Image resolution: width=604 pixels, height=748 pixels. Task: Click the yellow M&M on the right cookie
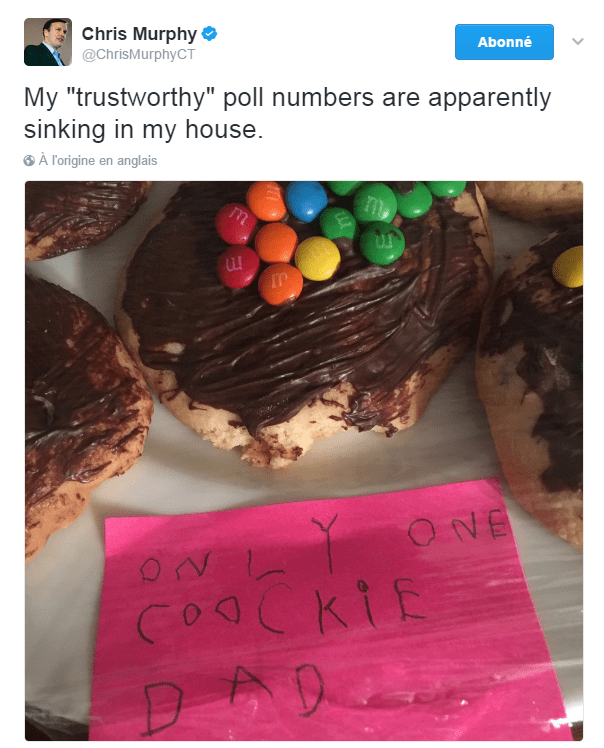coord(568,267)
